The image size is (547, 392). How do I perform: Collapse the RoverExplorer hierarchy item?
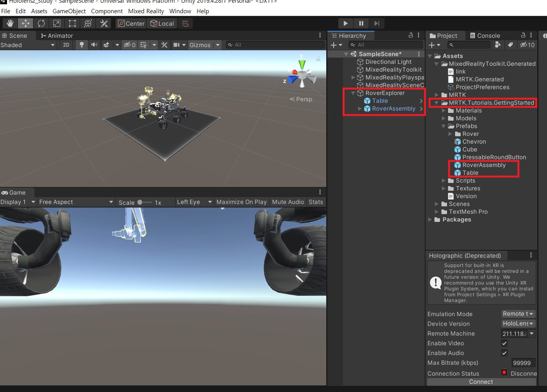[353, 93]
